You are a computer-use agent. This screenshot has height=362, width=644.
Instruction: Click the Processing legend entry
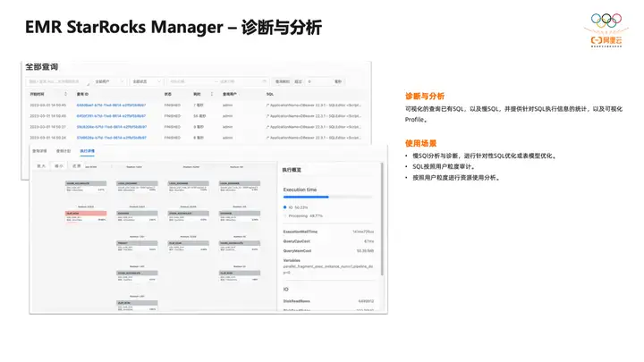click(x=303, y=216)
